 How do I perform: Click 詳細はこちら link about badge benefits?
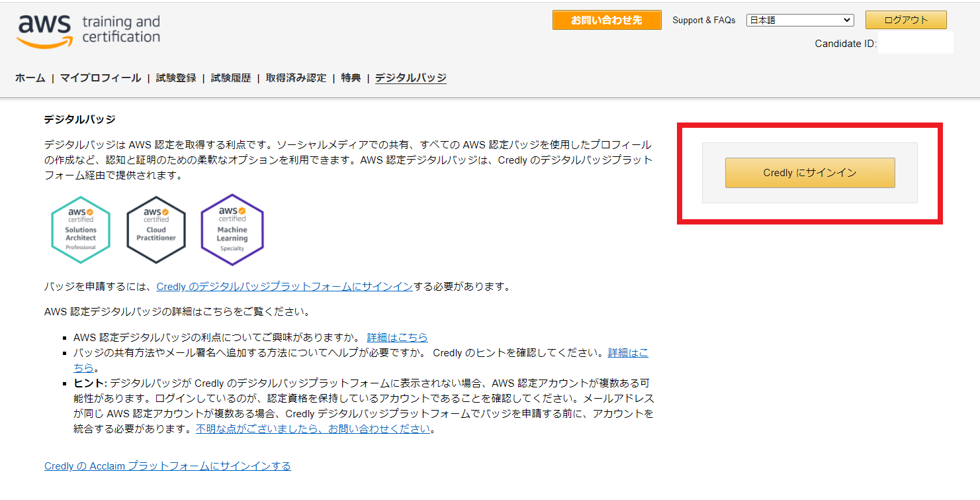coord(398,337)
